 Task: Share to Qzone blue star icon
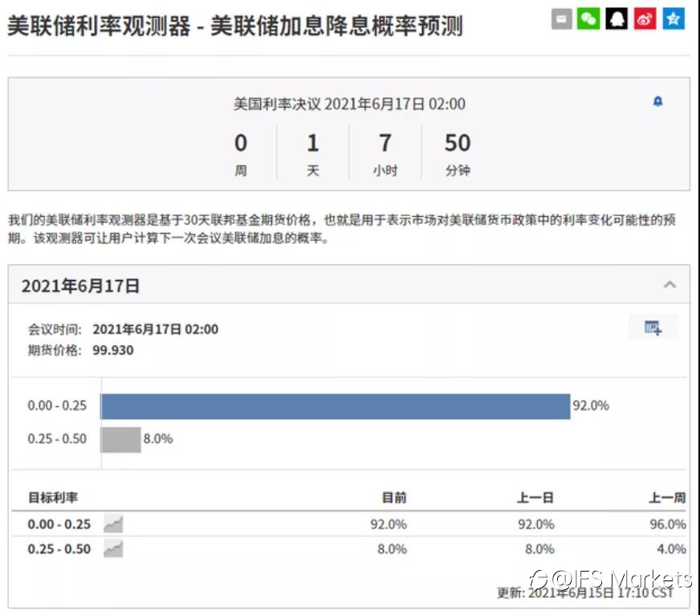674,18
